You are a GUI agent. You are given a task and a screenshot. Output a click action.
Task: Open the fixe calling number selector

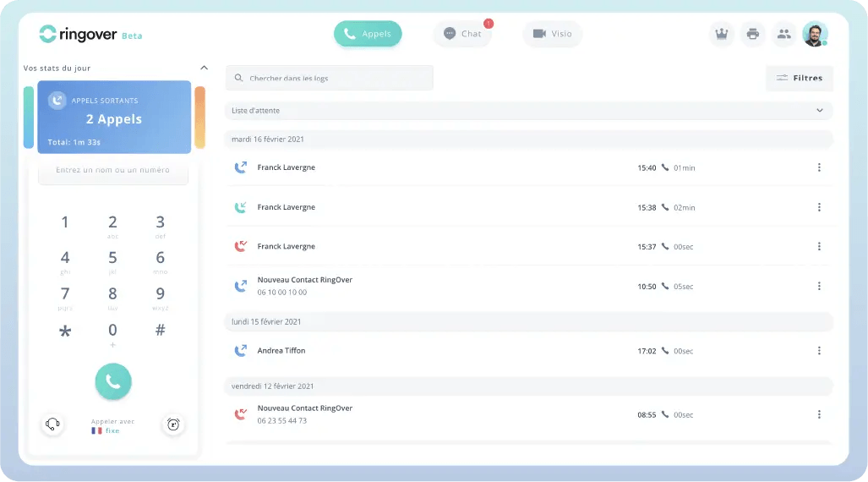[x=106, y=430]
